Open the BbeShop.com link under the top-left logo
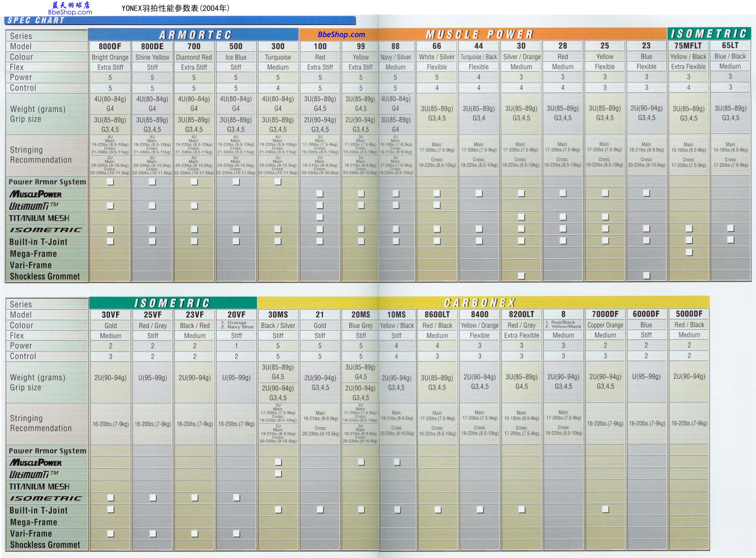The height and width of the screenshot is (558, 756). click(70, 12)
